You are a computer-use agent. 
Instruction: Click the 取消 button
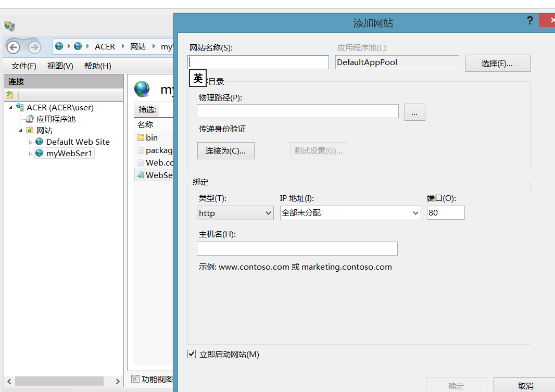(x=525, y=385)
